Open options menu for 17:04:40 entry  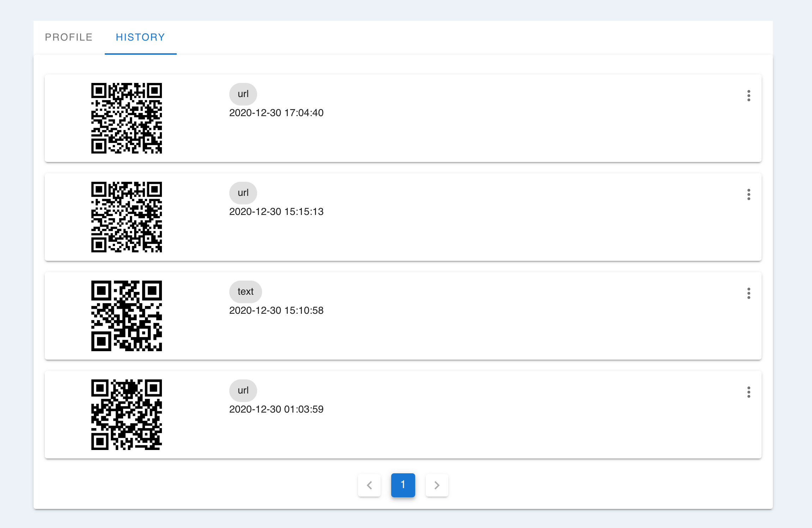pos(749,96)
